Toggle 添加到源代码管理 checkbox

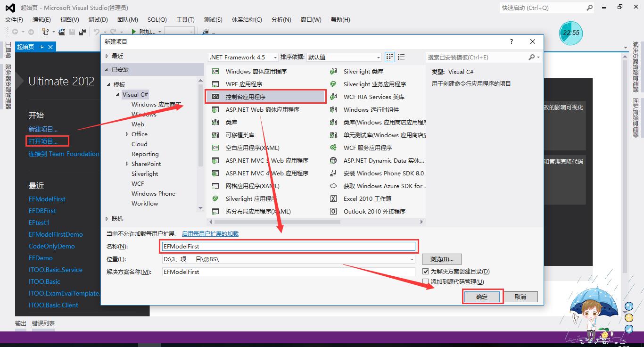(426, 281)
